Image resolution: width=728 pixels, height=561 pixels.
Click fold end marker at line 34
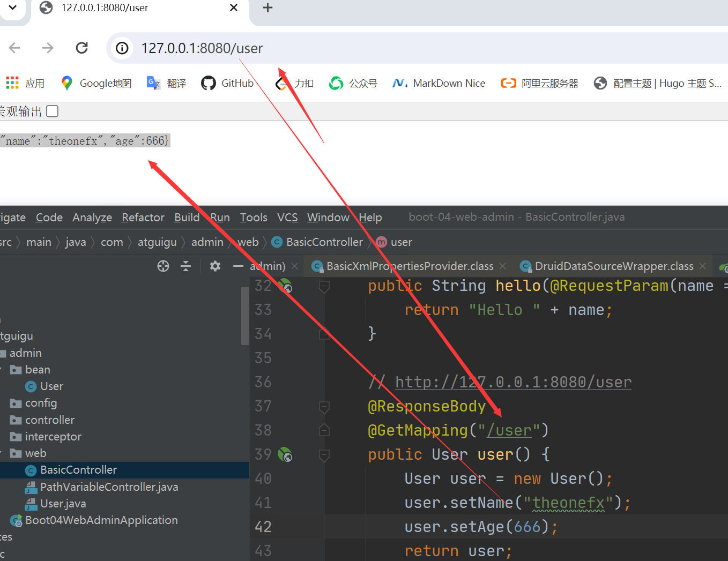(x=324, y=334)
